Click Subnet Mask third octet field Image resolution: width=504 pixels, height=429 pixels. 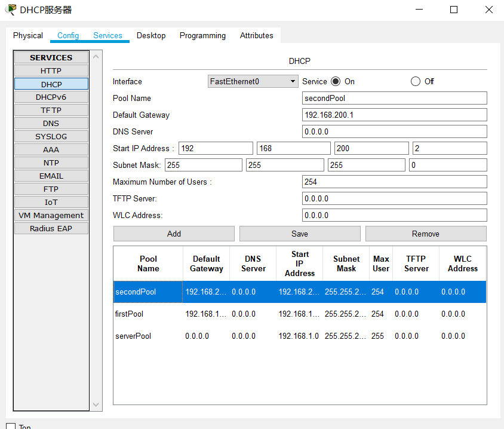(367, 165)
